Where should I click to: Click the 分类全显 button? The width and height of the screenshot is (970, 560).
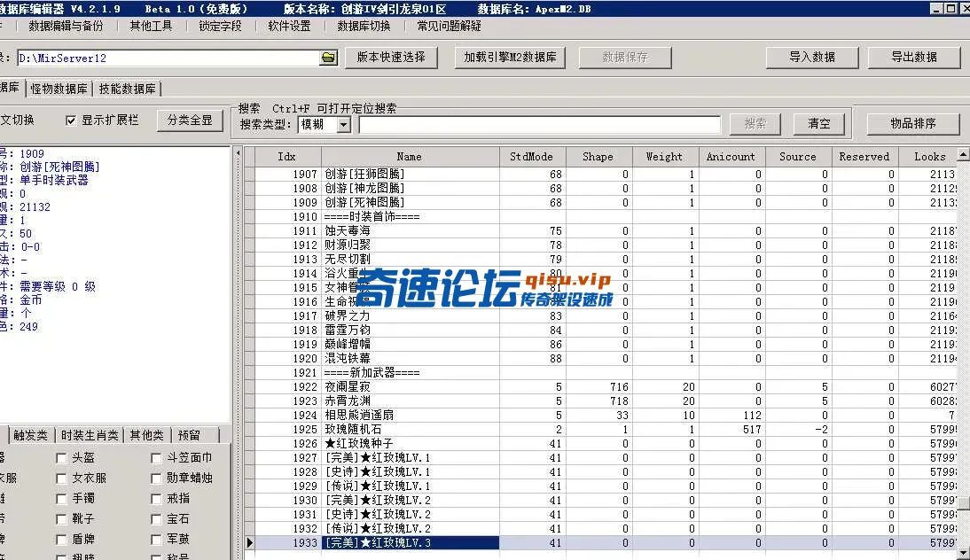pos(189,120)
